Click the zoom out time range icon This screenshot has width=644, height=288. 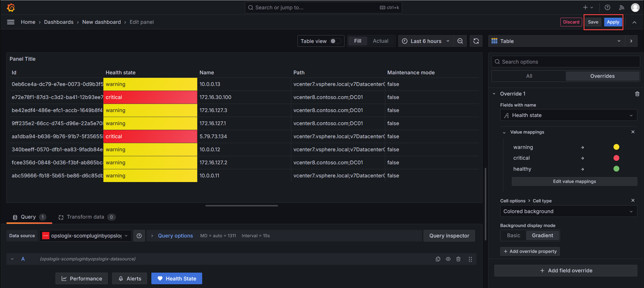pyautogui.click(x=460, y=41)
